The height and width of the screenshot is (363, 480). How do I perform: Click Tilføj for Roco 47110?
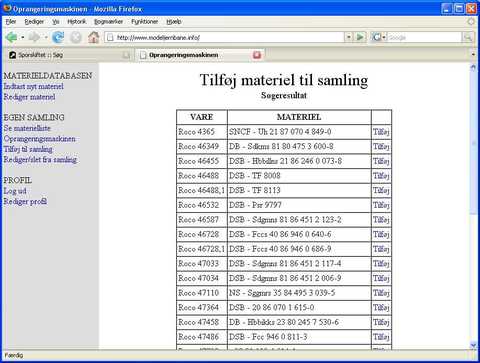coord(381,293)
